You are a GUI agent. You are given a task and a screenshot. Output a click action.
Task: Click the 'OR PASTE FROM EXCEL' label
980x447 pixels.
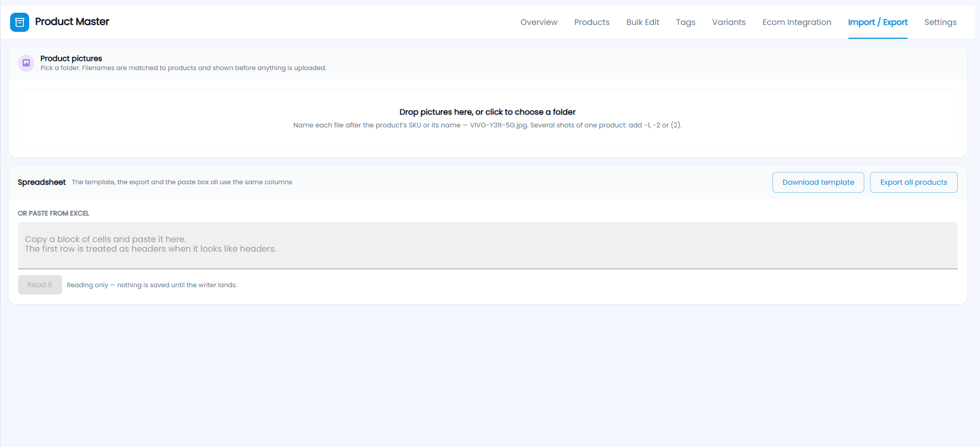53,213
